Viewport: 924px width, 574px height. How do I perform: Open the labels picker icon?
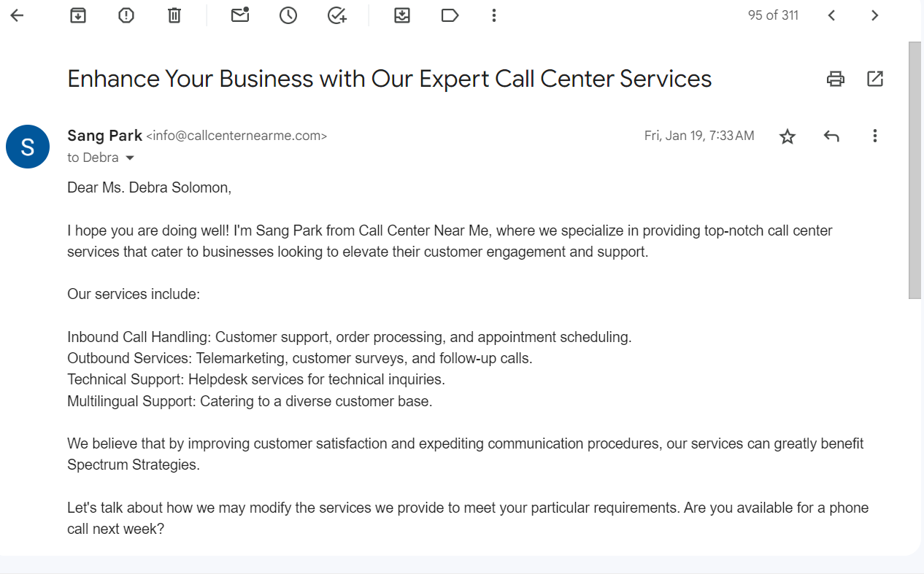pos(450,15)
